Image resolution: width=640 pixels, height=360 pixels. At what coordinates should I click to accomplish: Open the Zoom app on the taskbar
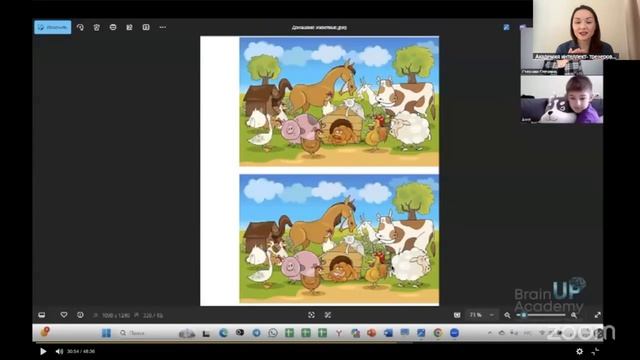click(x=454, y=333)
